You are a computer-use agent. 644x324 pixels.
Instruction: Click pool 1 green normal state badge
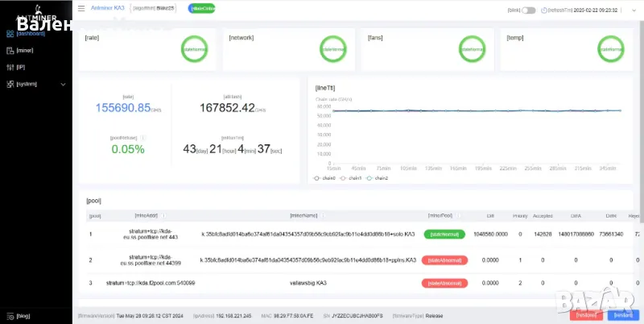tap(444, 235)
